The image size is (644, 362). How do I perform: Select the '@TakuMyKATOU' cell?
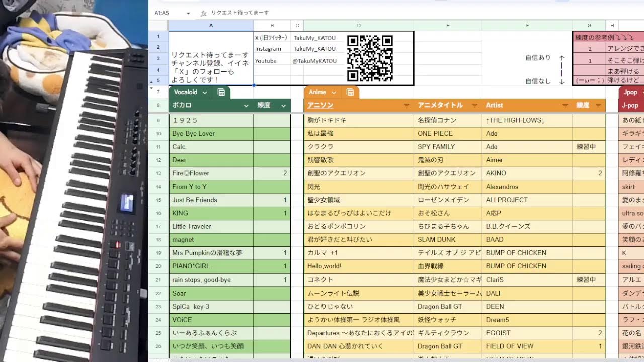(314, 61)
